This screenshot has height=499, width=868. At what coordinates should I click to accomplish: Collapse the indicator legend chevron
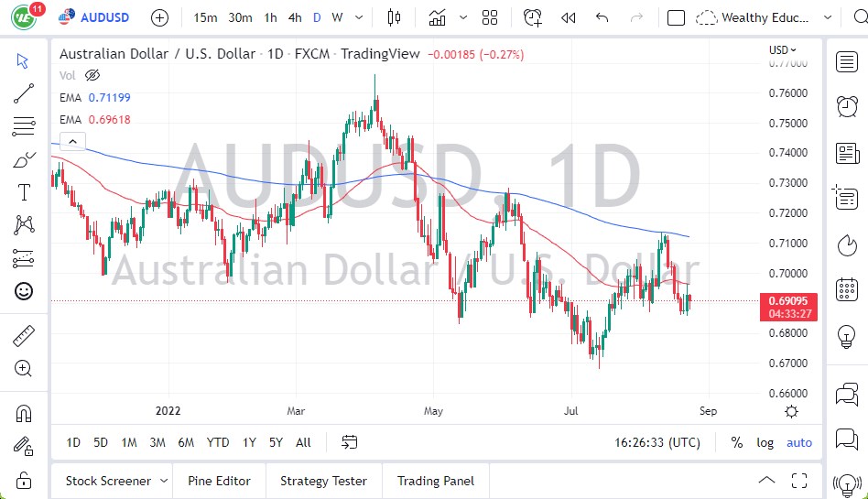(x=72, y=141)
